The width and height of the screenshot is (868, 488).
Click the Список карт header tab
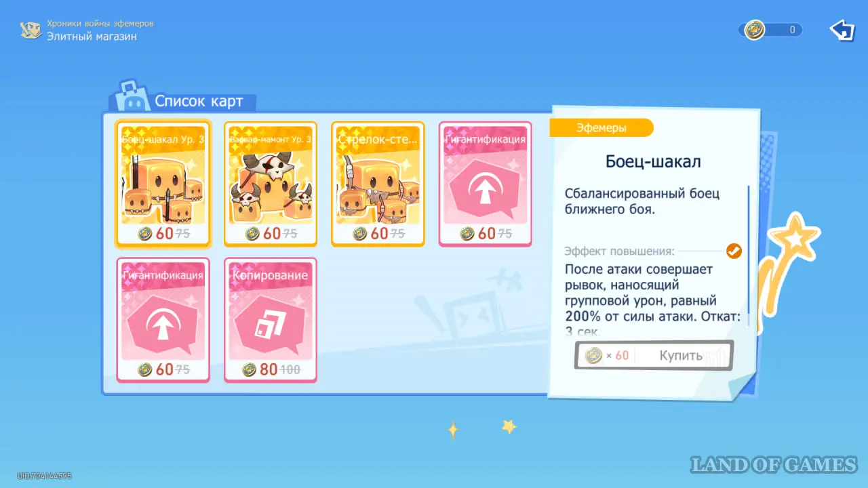coord(199,102)
